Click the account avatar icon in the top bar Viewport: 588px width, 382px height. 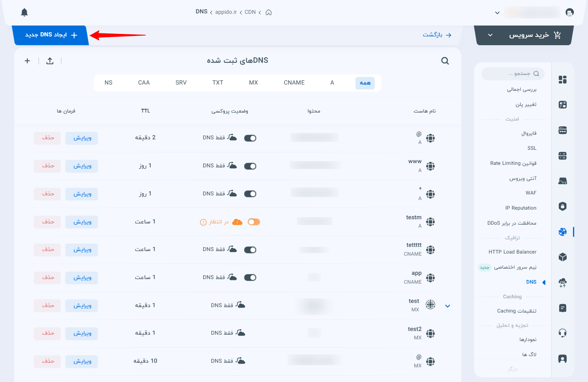pos(570,13)
